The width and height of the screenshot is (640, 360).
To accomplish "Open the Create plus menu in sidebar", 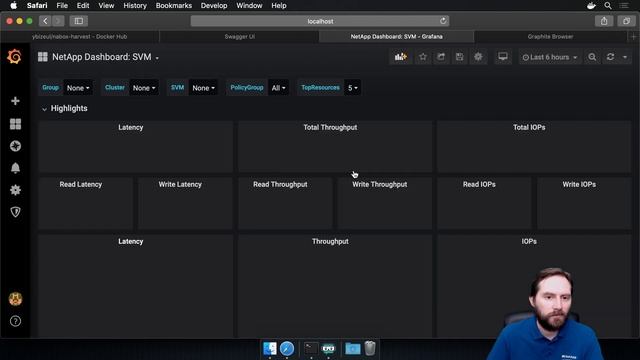I will coord(15,101).
